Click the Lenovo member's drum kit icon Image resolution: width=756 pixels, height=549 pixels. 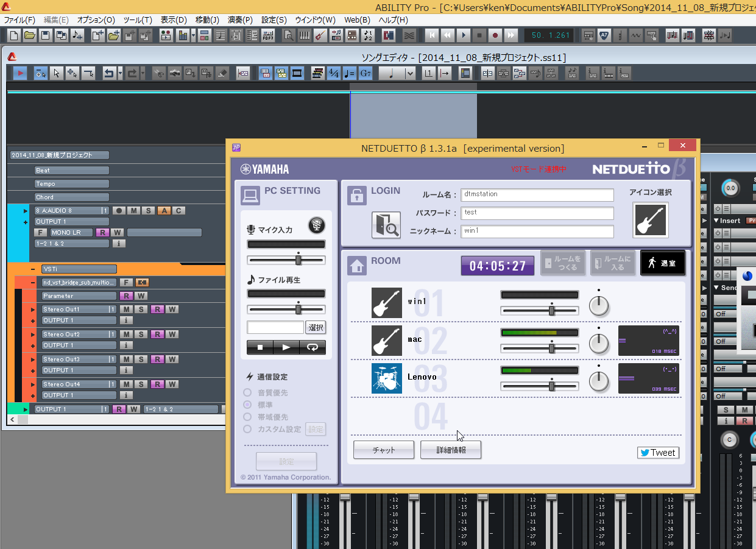coord(387,378)
